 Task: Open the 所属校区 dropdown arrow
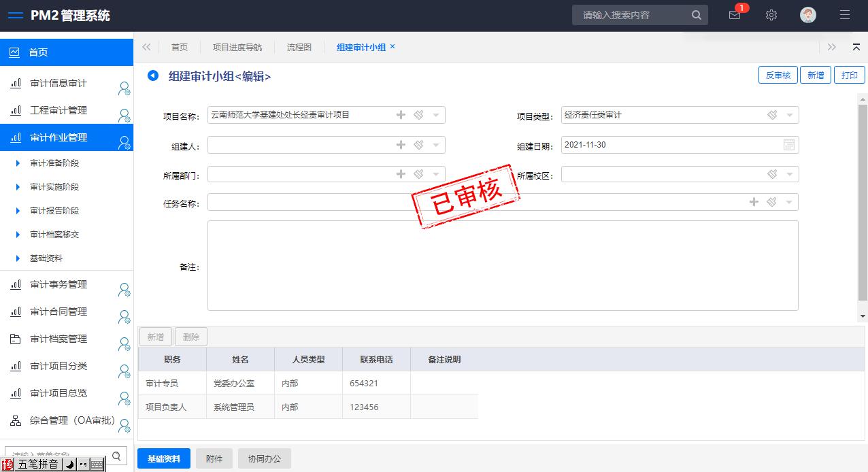[789, 175]
